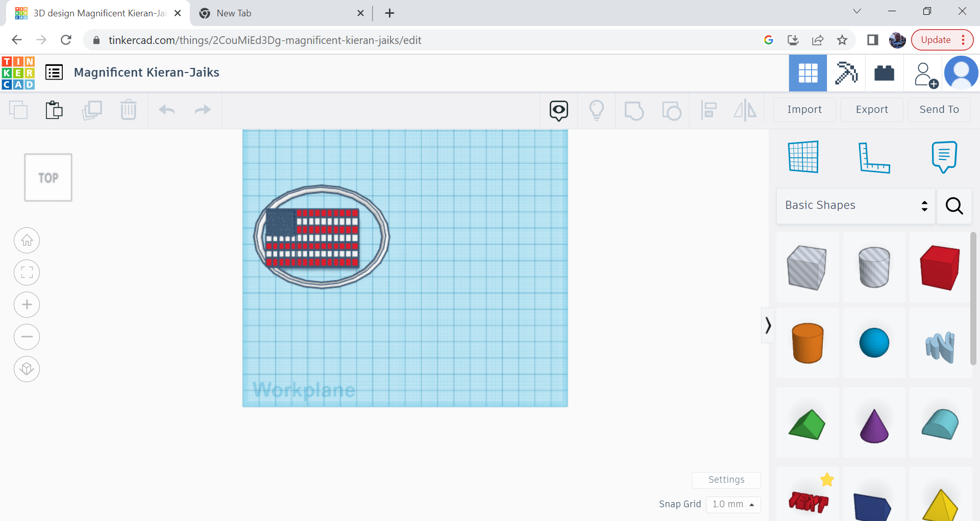Click the TOP view cube
The image size is (980, 521).
pyautogui.click(x=48, y=178)
